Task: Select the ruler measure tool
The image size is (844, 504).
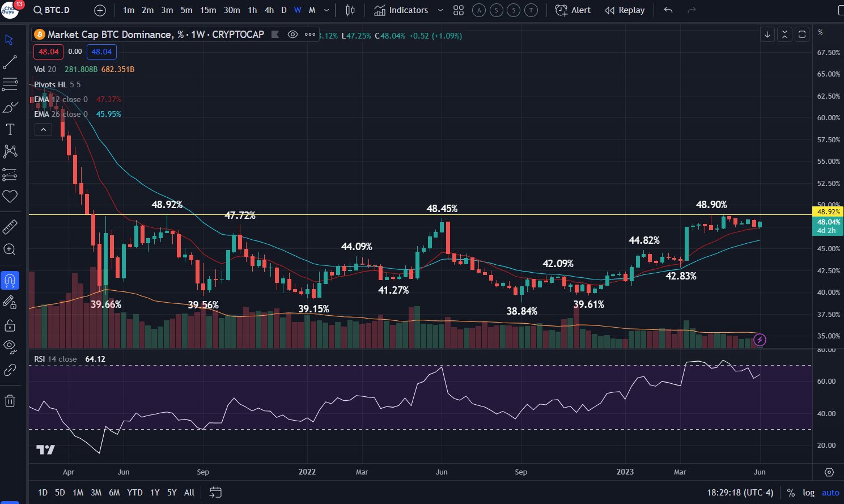Action: pos(10,227)
